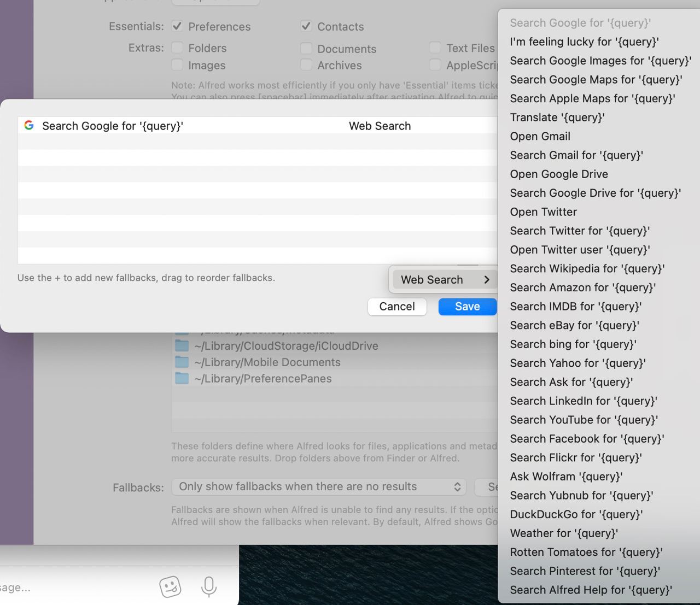Choose Search Yubnub for '{query}'
Screen dimensions: 700x605
(599, 496)
